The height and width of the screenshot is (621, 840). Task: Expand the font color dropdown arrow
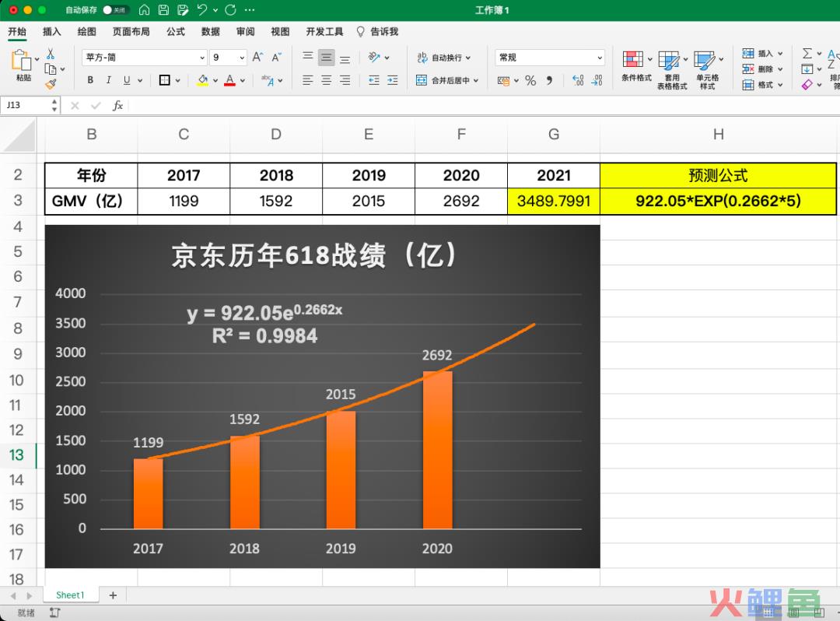tap(243, 81)
